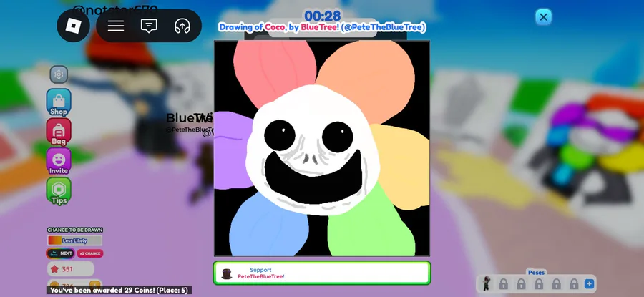Click the Less Likely chance meter

point(74,240)
